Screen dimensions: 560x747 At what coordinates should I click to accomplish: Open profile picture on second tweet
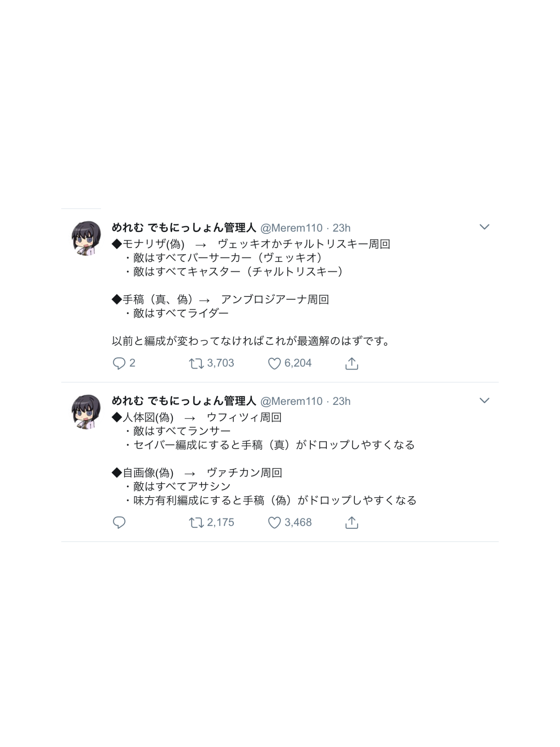86,412
